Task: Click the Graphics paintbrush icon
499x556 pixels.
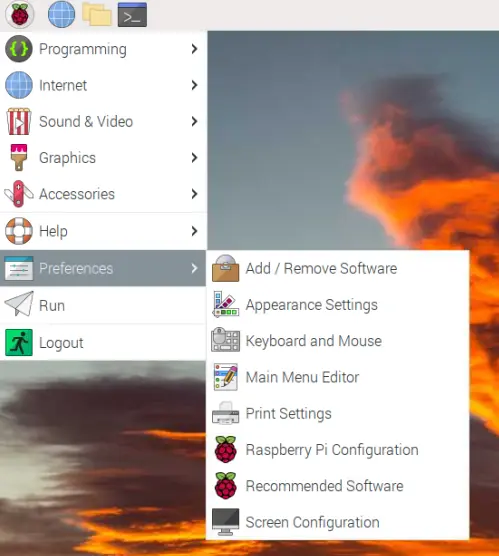Action: pyautogui.click(x=19, y=157)
